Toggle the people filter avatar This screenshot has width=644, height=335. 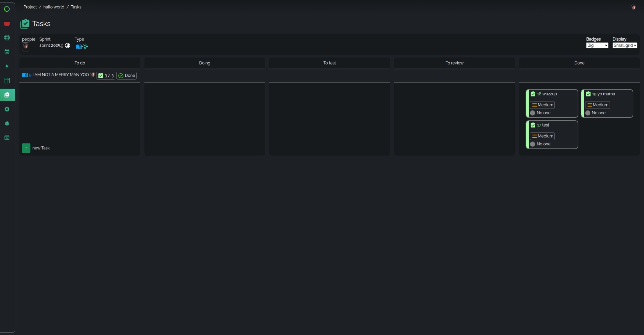click(x=26, y=46)
